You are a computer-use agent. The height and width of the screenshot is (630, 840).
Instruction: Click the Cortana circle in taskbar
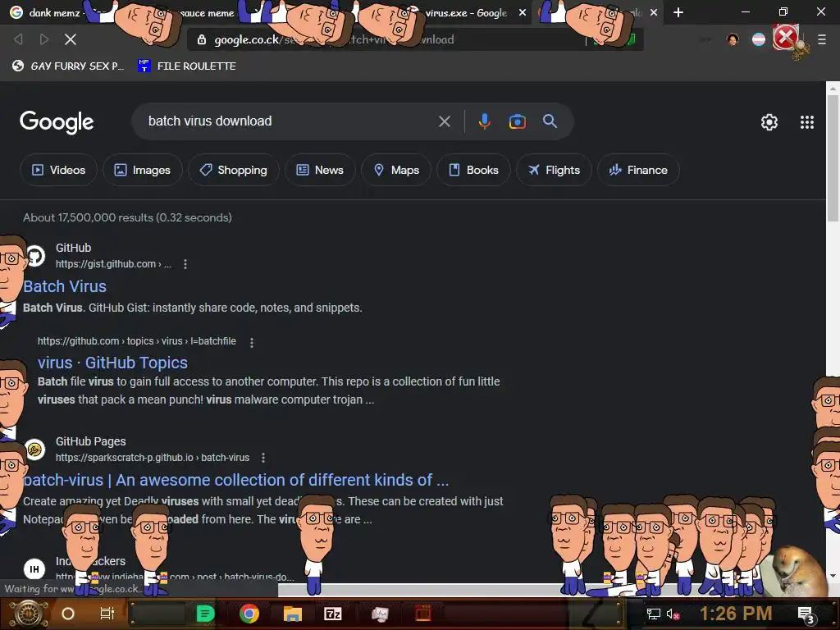tap(68, 614)
